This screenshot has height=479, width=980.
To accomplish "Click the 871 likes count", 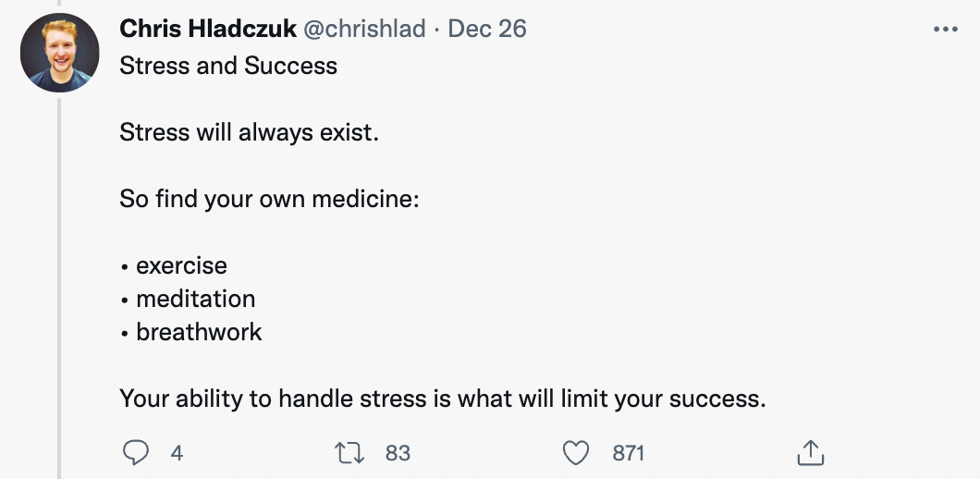I will [x=628, y=453].
